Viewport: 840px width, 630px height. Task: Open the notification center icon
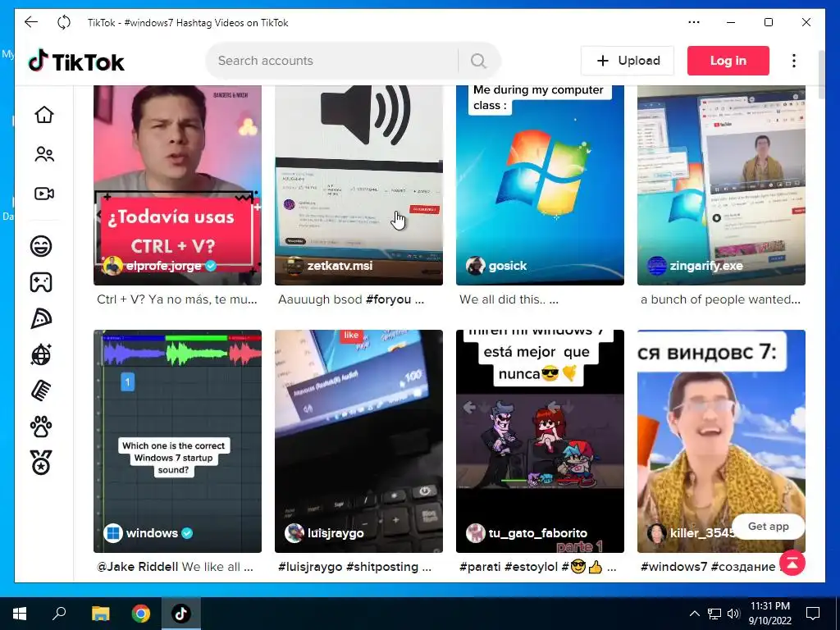[x=813, y=614]
